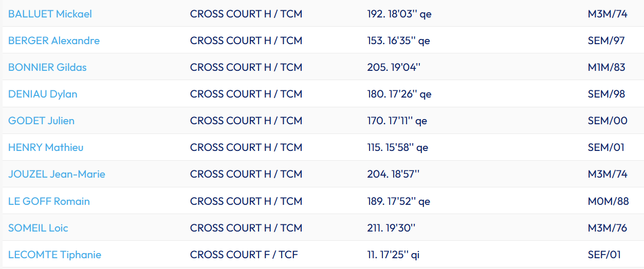Click the SEF/01 category cell
Image resolution: width=644 pixels, height=269 pixels.
(604, 255)
